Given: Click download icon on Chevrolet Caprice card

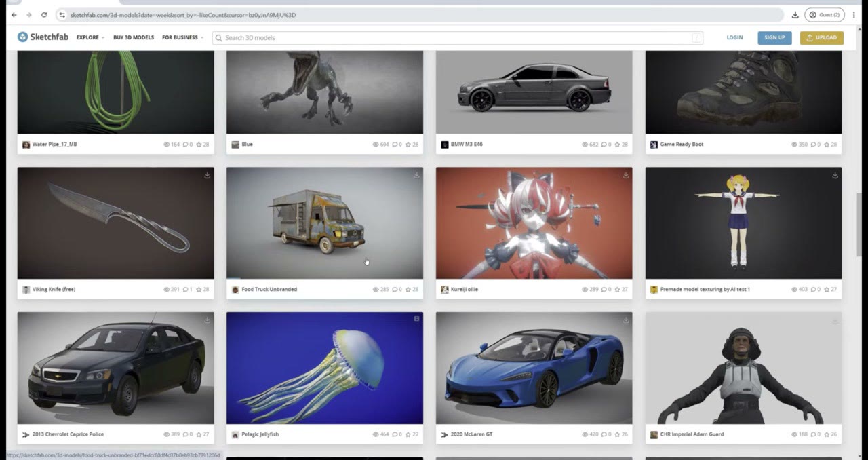Looking at the screenshot, I should pyautogui.click(x=207, y=320).
